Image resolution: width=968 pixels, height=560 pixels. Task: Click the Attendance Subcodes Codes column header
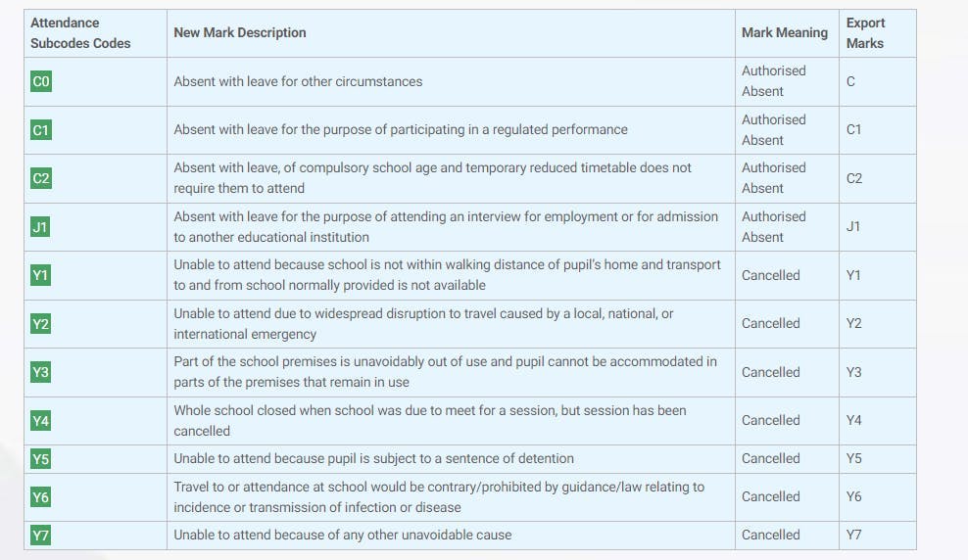click(80, 32)
